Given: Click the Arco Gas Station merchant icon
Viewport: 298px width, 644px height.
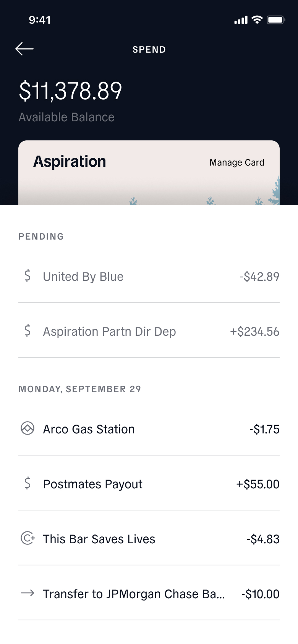Looking at the screenshot, I should (x=28, y=428).
